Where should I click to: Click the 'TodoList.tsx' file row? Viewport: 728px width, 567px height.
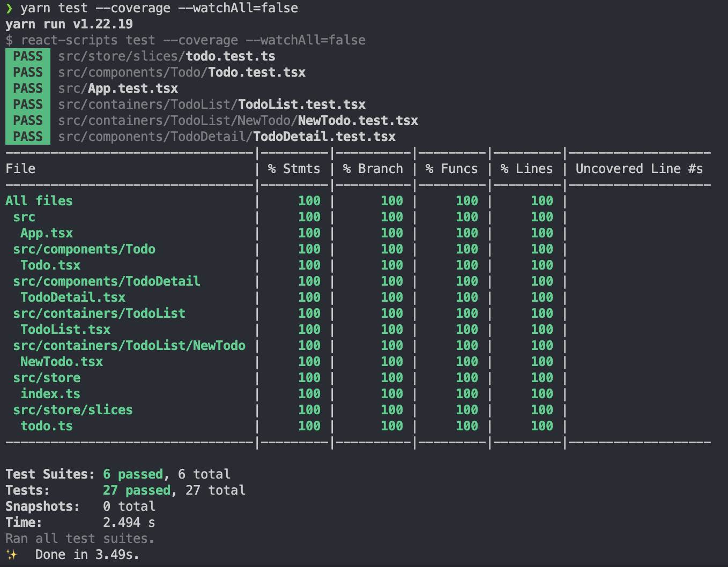pos(65,330)
